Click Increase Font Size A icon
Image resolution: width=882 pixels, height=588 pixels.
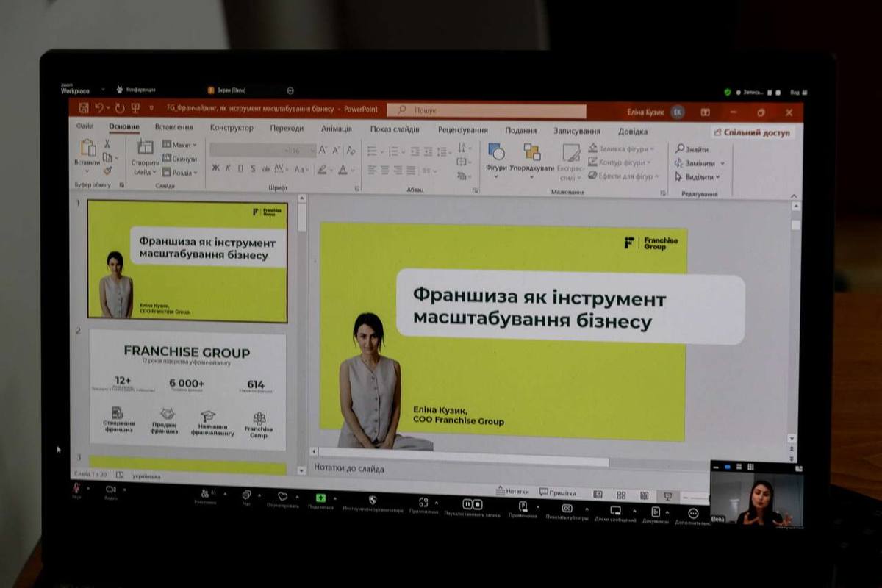(323, 150)
